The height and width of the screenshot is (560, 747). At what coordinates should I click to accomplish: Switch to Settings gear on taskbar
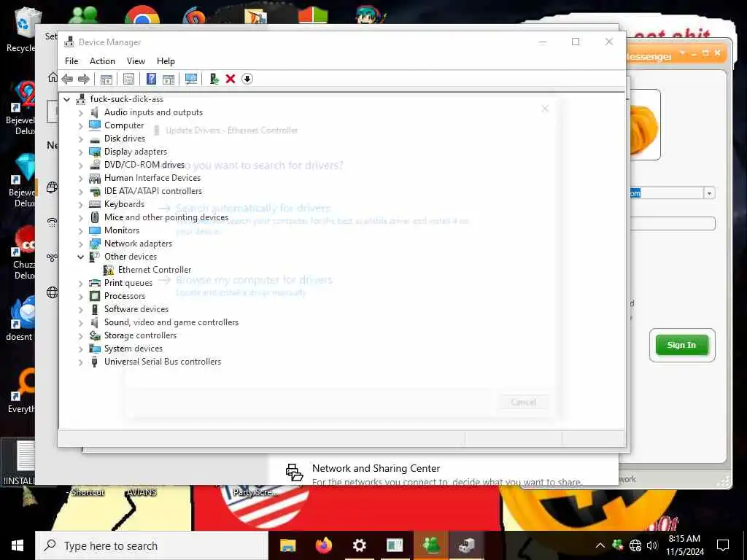(x=359, y=545)
